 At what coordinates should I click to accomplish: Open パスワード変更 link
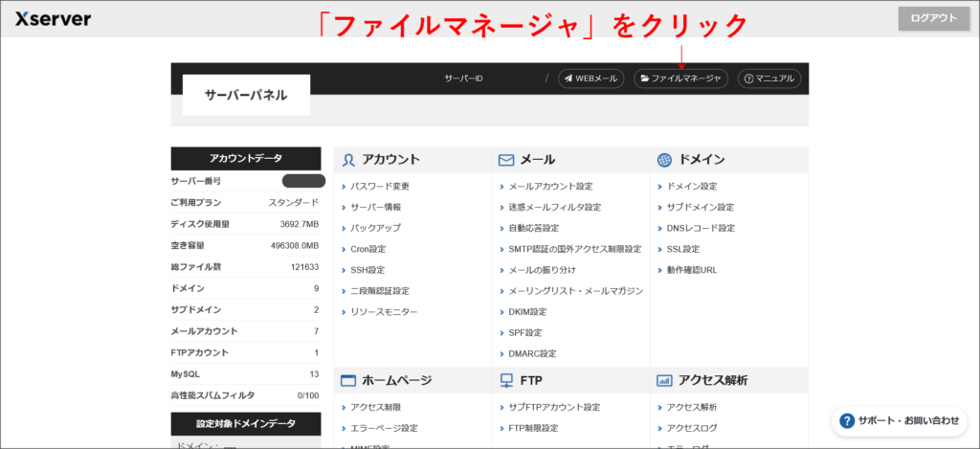pos(380,187)
